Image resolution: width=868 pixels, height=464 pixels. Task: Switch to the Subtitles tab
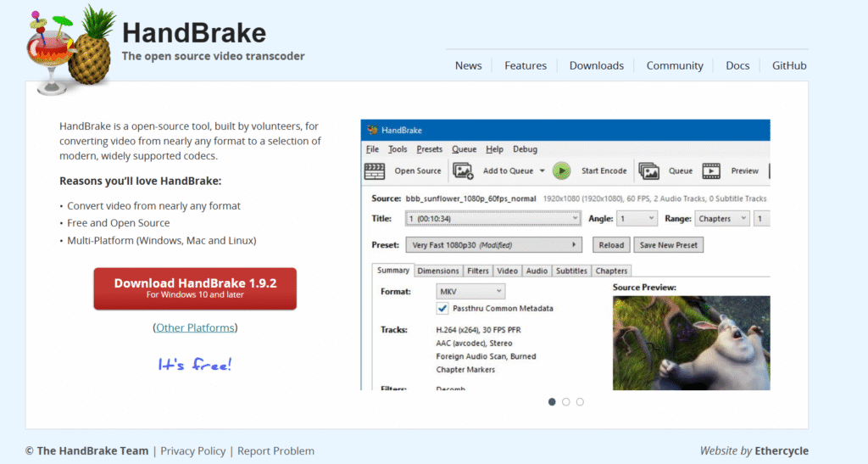[x=571, y=271]
